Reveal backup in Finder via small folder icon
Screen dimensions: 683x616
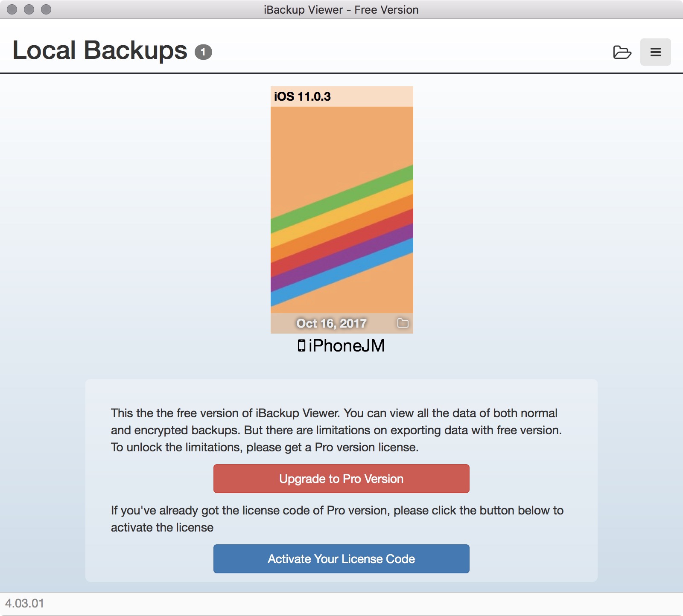403,323
